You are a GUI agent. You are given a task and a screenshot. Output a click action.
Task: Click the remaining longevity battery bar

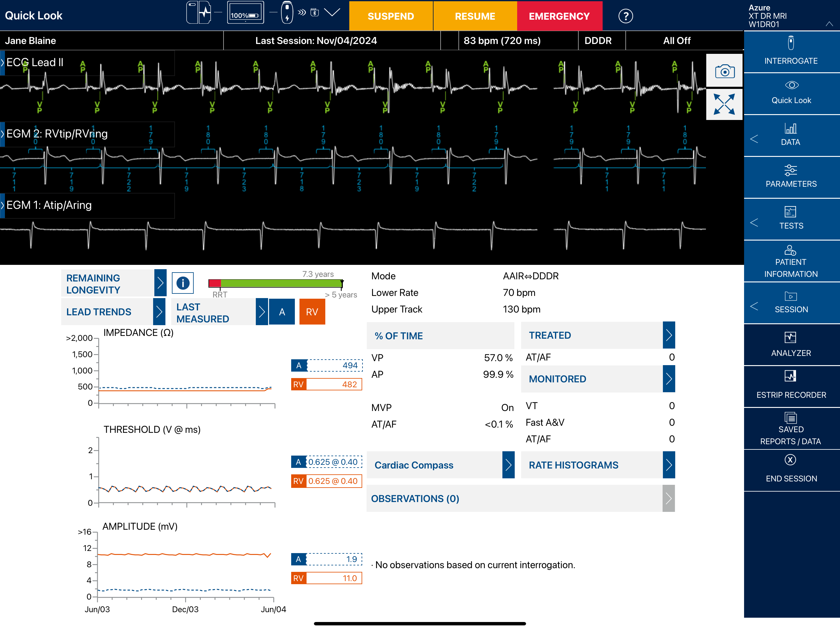point(276,283)
